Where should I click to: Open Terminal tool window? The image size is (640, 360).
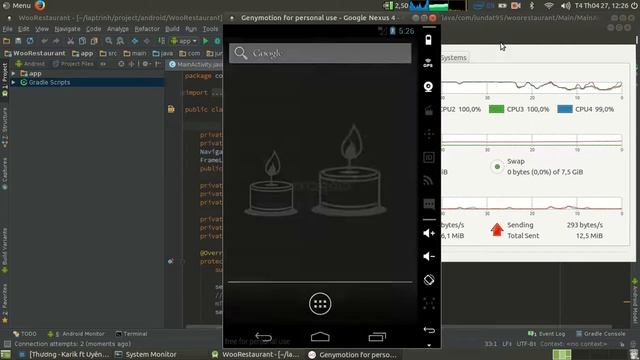click(131, 334)
